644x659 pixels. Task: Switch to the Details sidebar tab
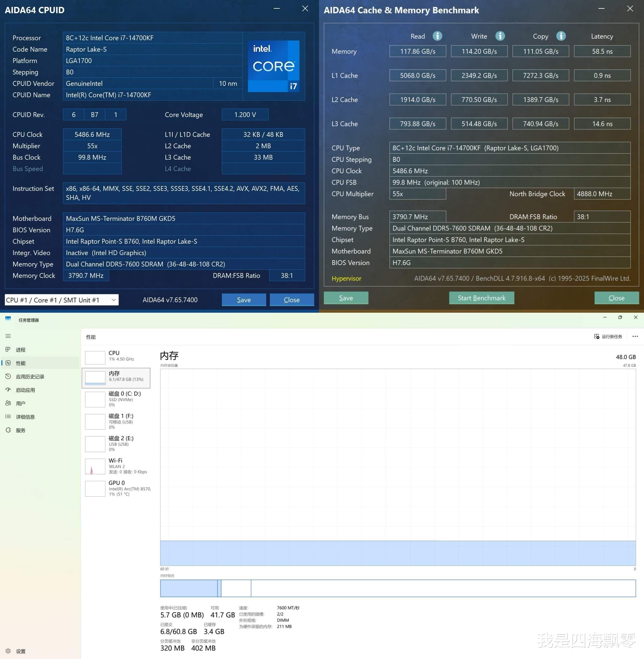[25, 417]
